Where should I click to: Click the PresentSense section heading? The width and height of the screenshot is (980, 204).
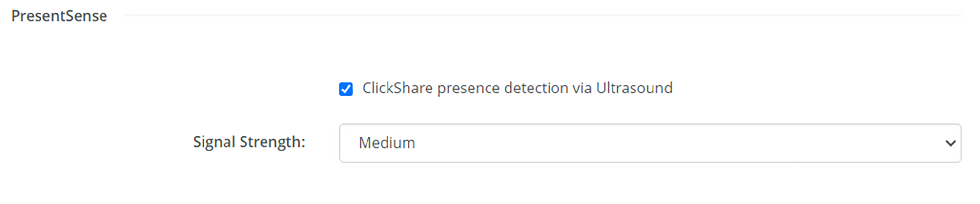pyautogui.click(x=59, y=16)
